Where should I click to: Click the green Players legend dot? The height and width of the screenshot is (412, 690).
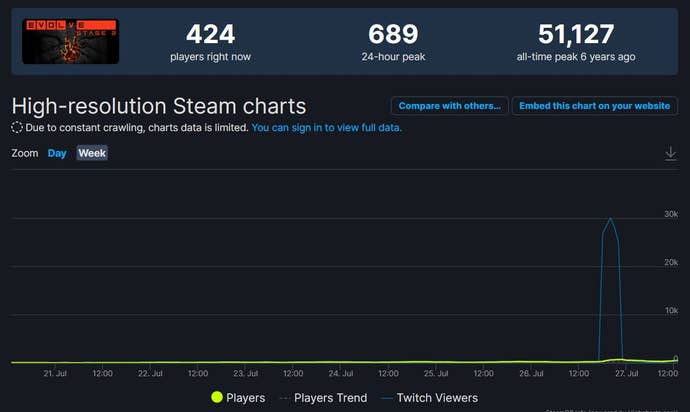pos(217,398)
